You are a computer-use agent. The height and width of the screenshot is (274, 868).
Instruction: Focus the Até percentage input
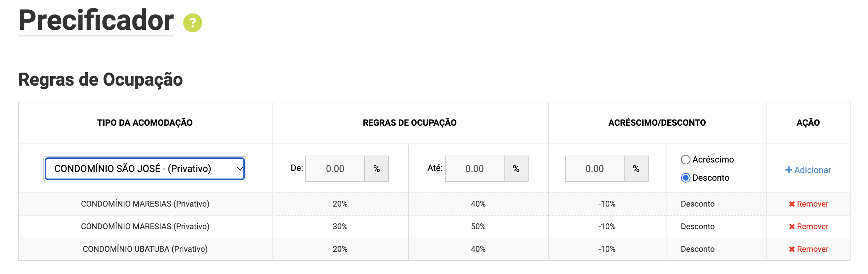tap(475, 169)
